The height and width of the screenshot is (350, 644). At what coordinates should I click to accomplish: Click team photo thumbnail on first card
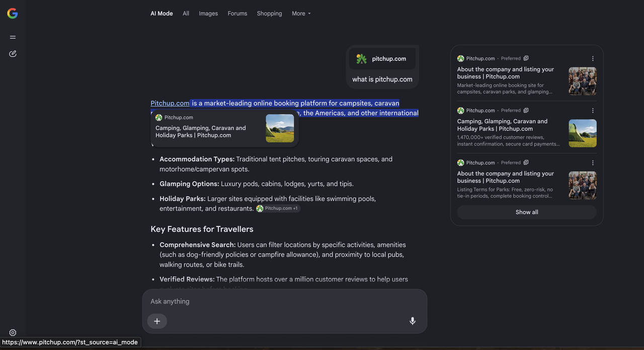[x=583, y=81]
